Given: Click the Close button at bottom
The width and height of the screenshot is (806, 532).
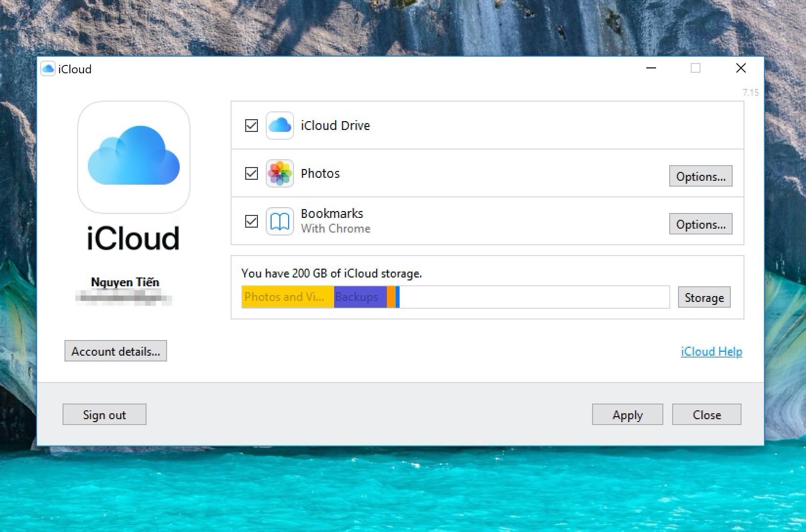Looking at the screenshot, I should click(707, 415).
